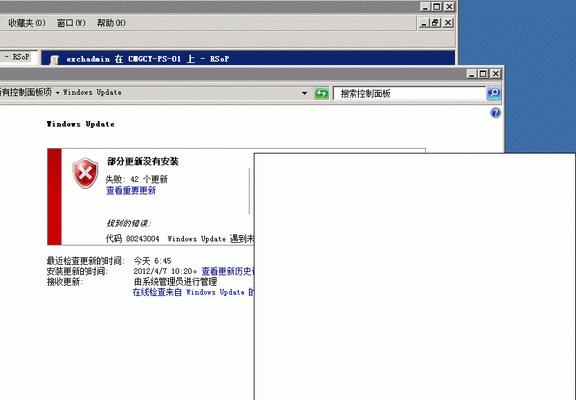The image size is (576, 400).
Task: Open the 查看更新历史记录 link
Action: 227,271
